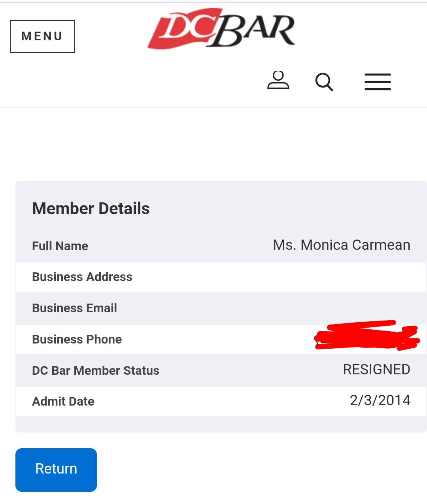
Task: Select the Business Phone label
Action: [77, 339]
